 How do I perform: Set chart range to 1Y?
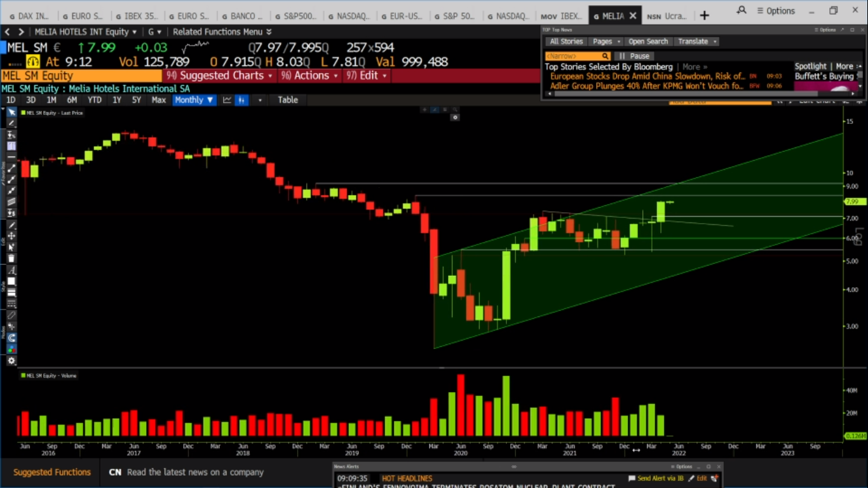point(117,100)
